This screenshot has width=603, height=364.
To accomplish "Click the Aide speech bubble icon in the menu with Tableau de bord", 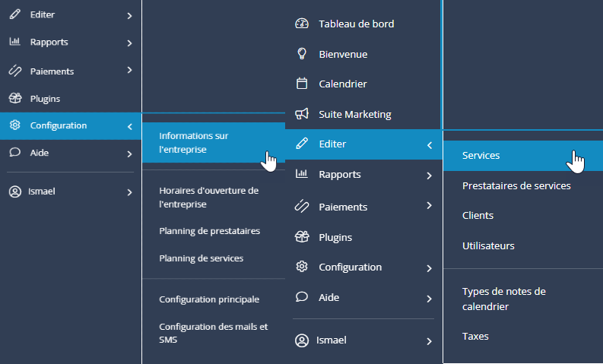I will 302,296.
